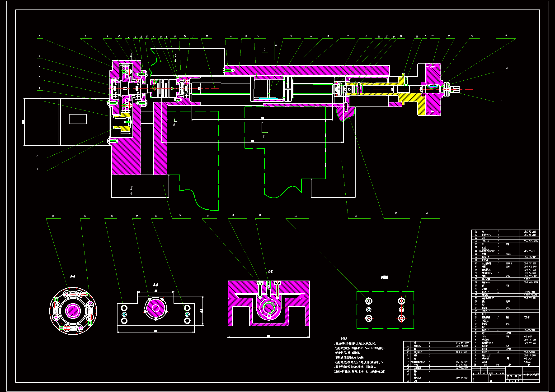555x392 pixels.
Task: Select the B-B section view label
Action: 156,285
